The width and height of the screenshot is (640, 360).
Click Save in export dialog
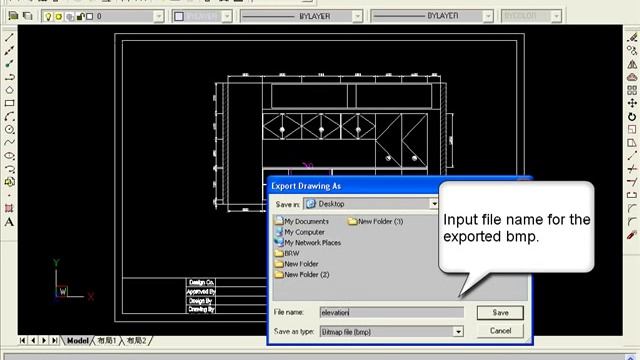point(500,313)
